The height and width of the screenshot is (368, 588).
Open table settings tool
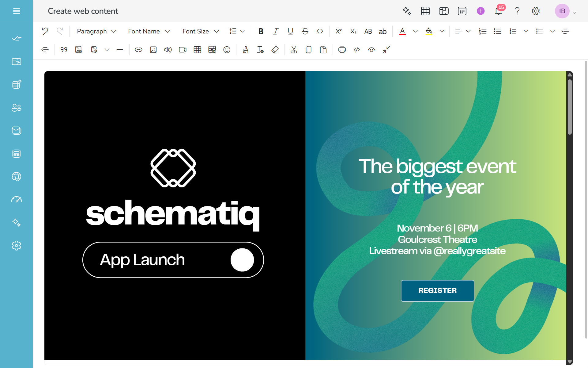(x=212, y=50)
